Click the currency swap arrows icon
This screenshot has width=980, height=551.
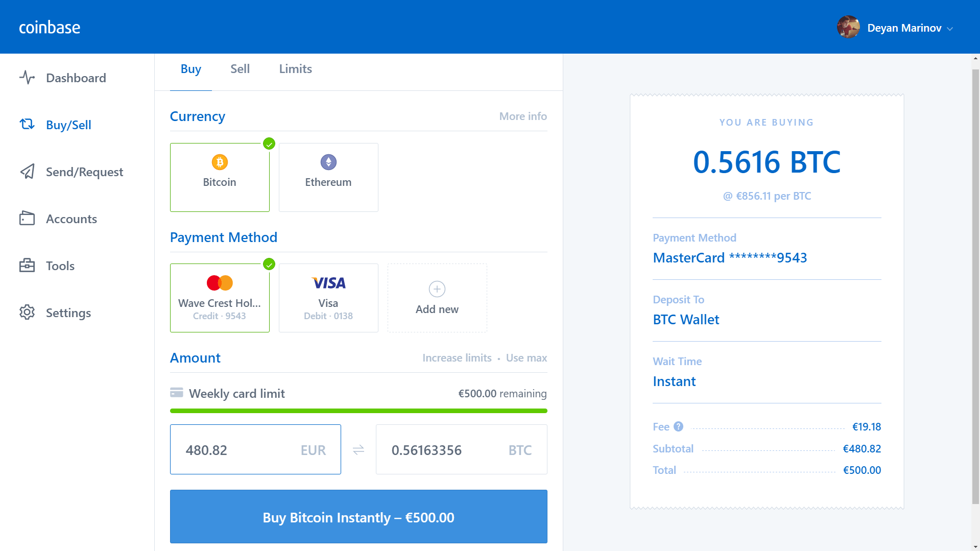(358, 449)
